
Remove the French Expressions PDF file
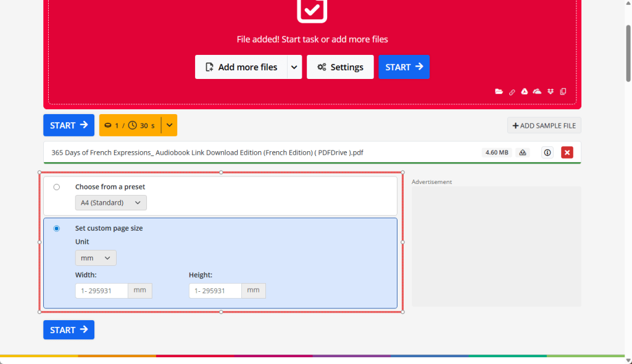[x=567, y=152]
